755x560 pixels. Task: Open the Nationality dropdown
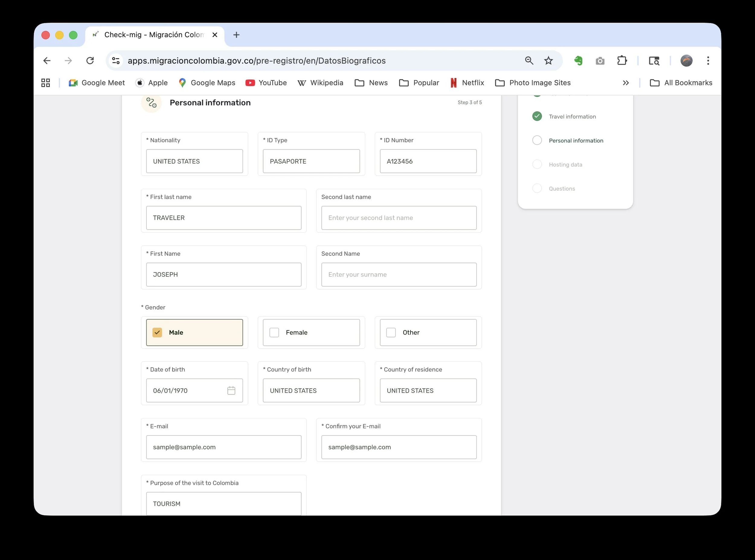coord(194,161)
